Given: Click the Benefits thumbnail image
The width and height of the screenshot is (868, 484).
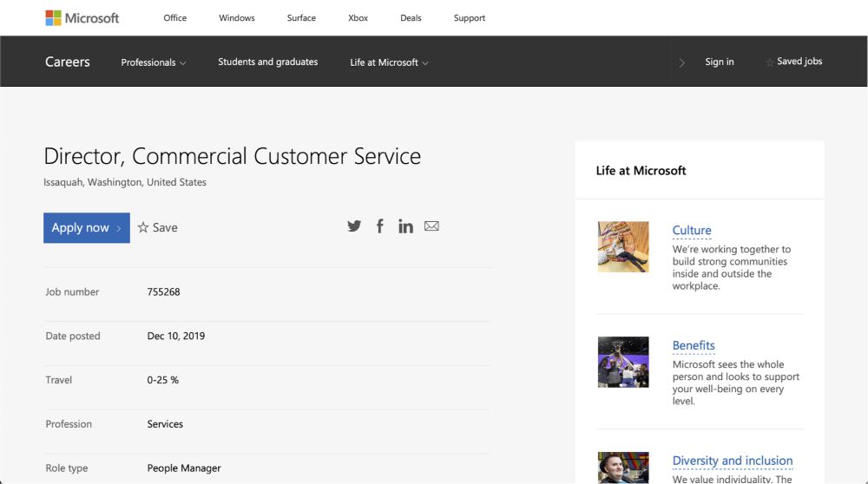Looking at the screenshot, I should pos(623,362).
